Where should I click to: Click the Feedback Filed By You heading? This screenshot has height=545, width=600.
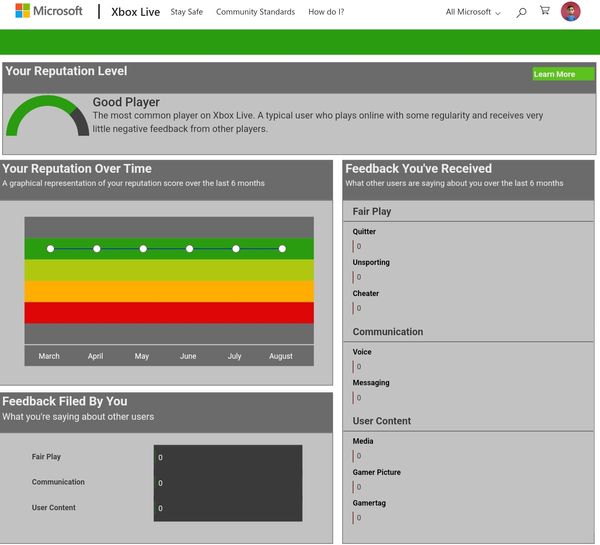tap(65, 401)
